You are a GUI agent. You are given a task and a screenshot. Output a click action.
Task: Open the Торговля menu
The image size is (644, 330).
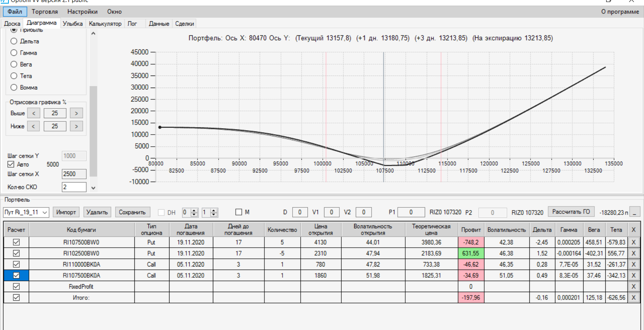pos(45,12)
